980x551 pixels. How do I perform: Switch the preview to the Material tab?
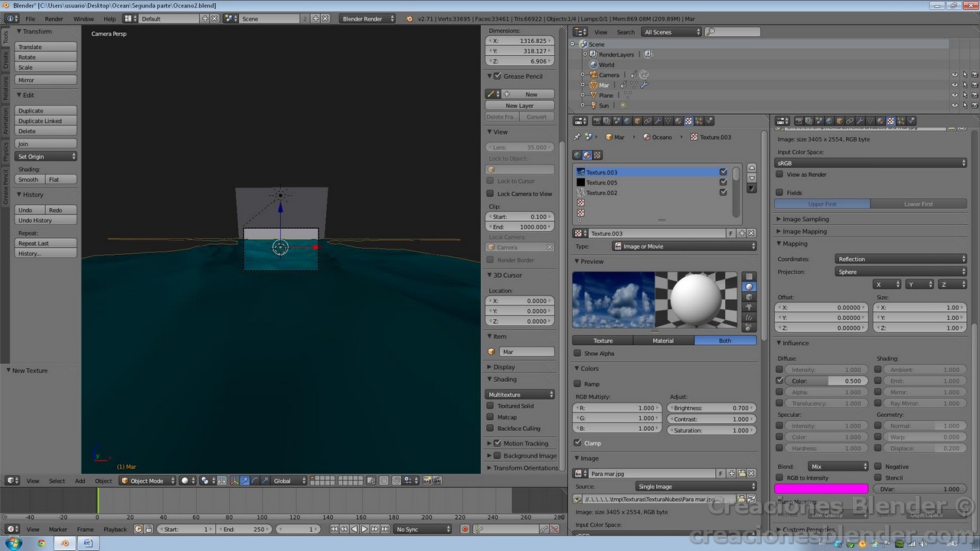pos(663,341)
